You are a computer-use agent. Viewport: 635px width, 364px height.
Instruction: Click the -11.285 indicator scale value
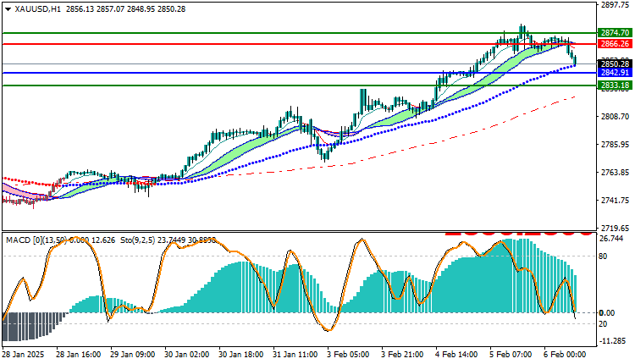(x=612, y=341)
